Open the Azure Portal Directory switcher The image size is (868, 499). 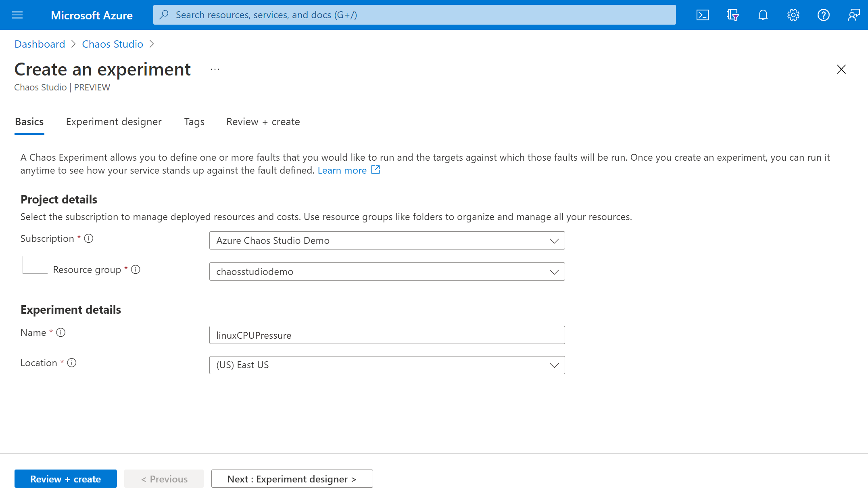click(732, 14)
